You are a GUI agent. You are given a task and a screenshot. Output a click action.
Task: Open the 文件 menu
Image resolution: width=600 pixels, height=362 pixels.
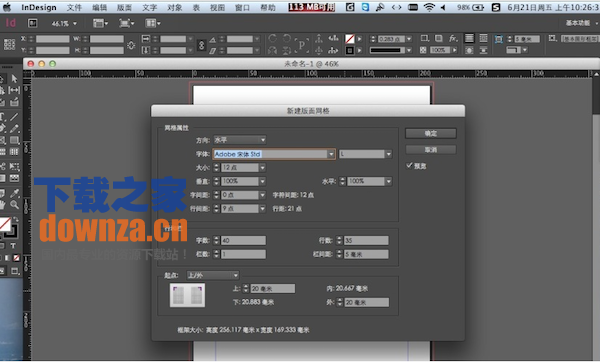pyautogui.click(x=74, y=7)
